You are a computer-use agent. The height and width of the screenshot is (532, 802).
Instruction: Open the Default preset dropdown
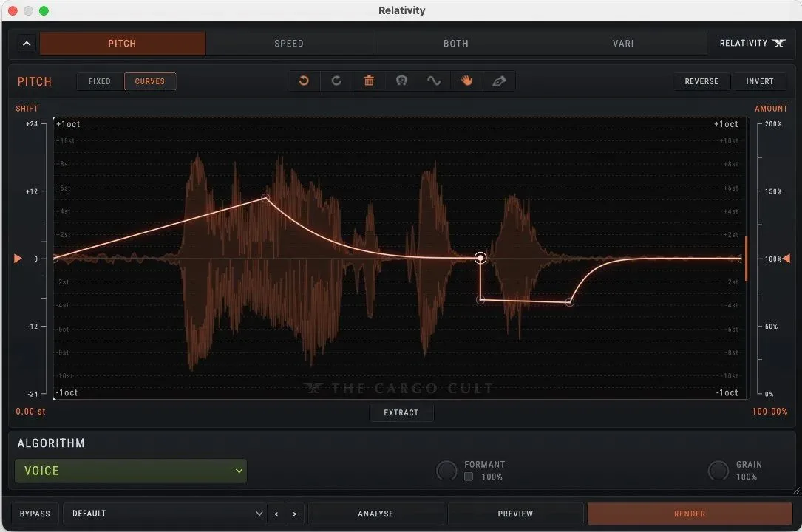coord(165,514)
